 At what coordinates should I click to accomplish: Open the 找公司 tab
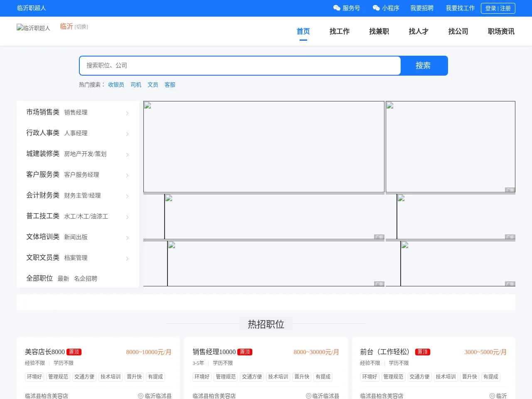[x=458, y=31]
